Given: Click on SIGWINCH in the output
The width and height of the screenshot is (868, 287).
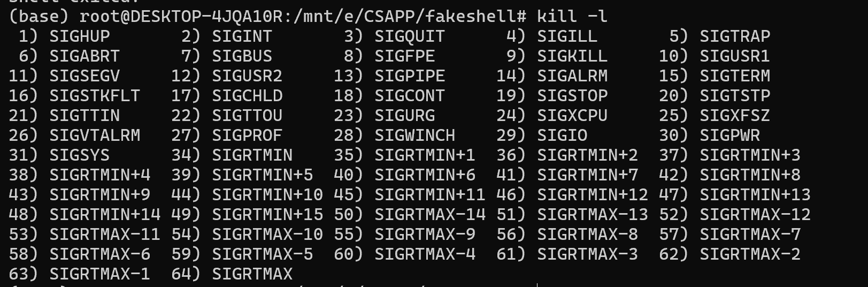Looking at the screenshot, I should (414, 135).
